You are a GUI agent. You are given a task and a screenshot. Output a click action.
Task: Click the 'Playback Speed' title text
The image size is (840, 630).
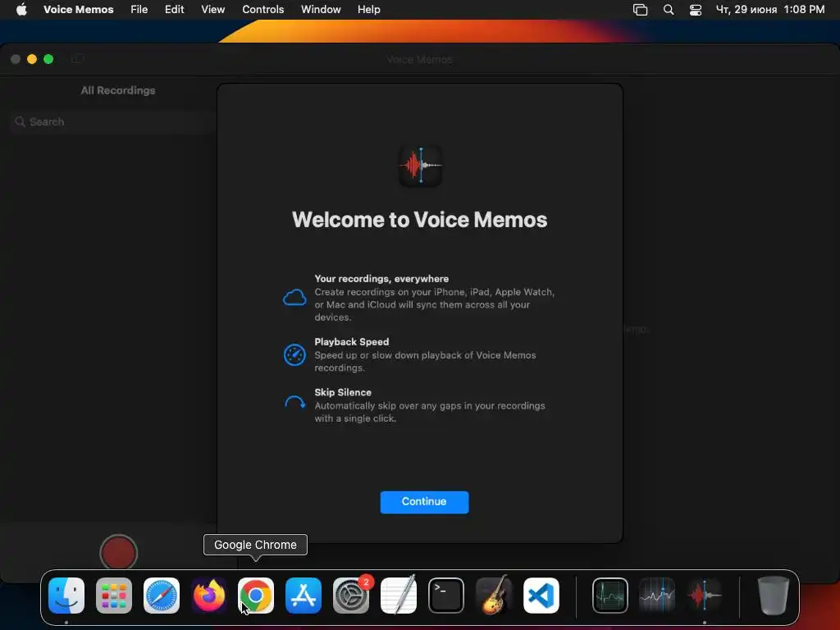pos(351,342)
